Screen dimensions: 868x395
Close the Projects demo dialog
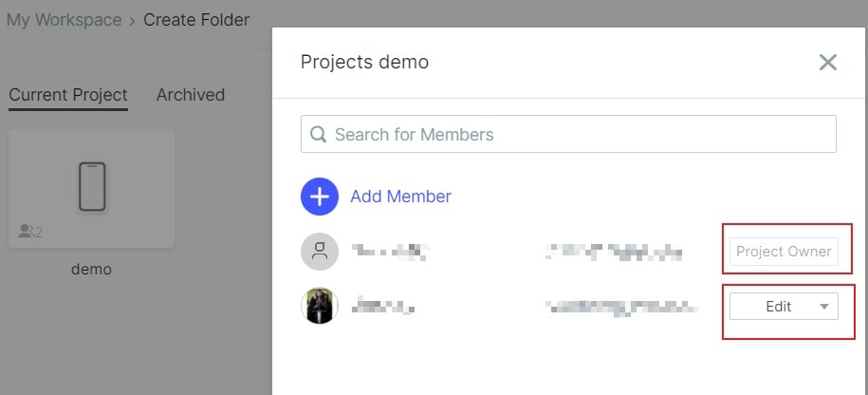(x=827, y=63)
